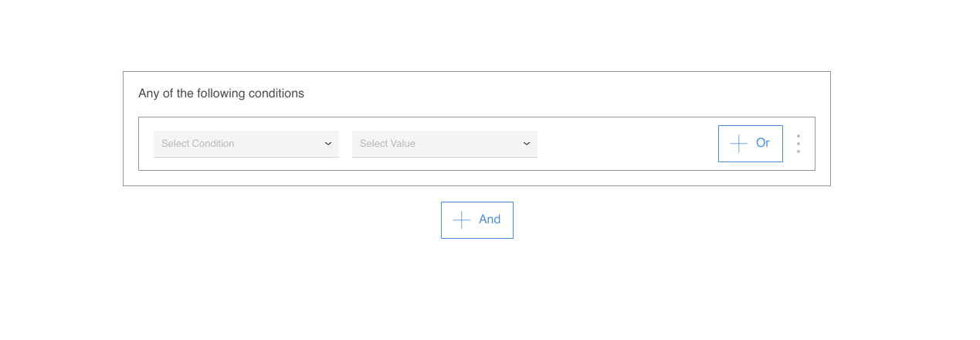Expand the value chooser combo box

(445, 144)
